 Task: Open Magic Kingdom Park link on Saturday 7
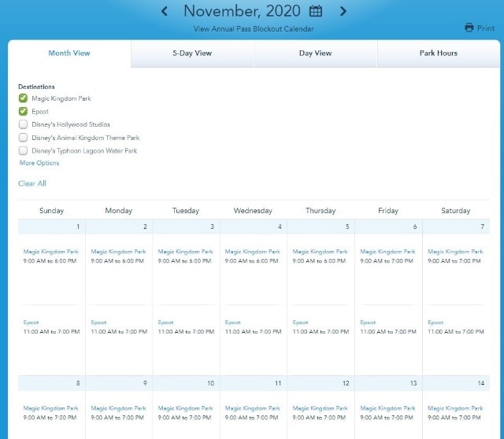click(455, 252)
